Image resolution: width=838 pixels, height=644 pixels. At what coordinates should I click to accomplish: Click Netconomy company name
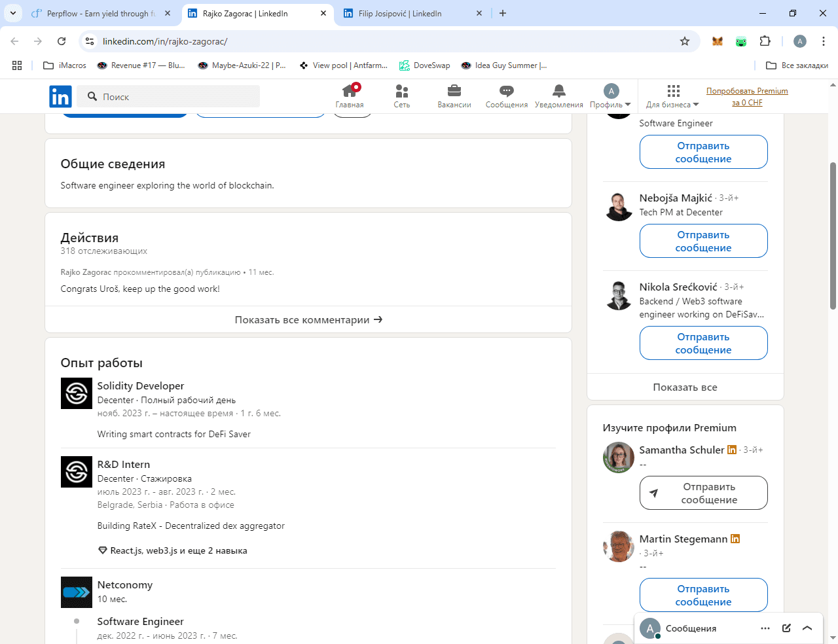[125, 585]
